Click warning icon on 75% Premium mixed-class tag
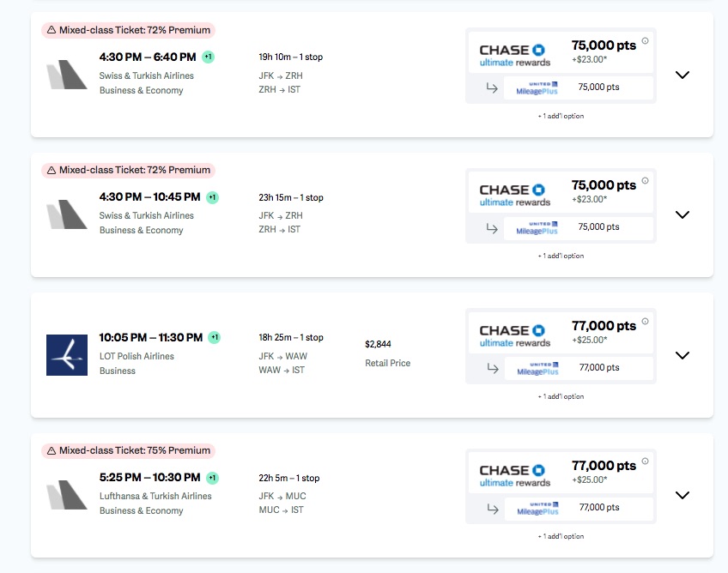This screenshot has width=728, height=573. coord(52,450)
